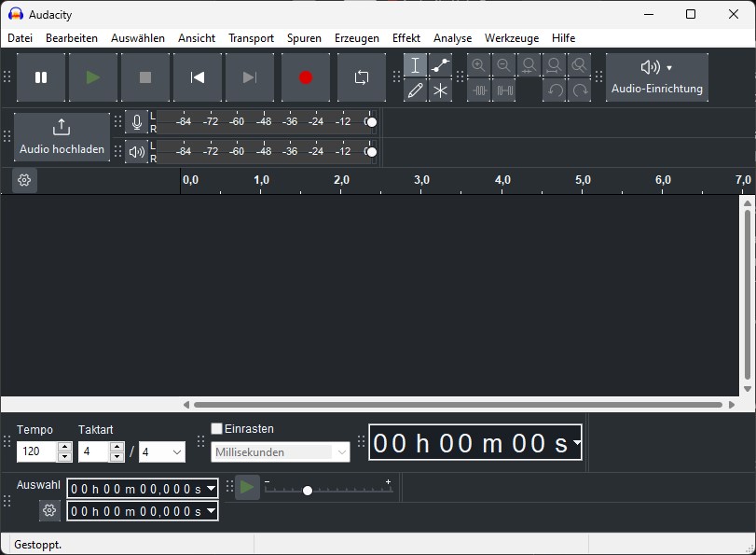756x555 pixels.
Task: Select the Envelope tool
Action: tap(440, 65)
